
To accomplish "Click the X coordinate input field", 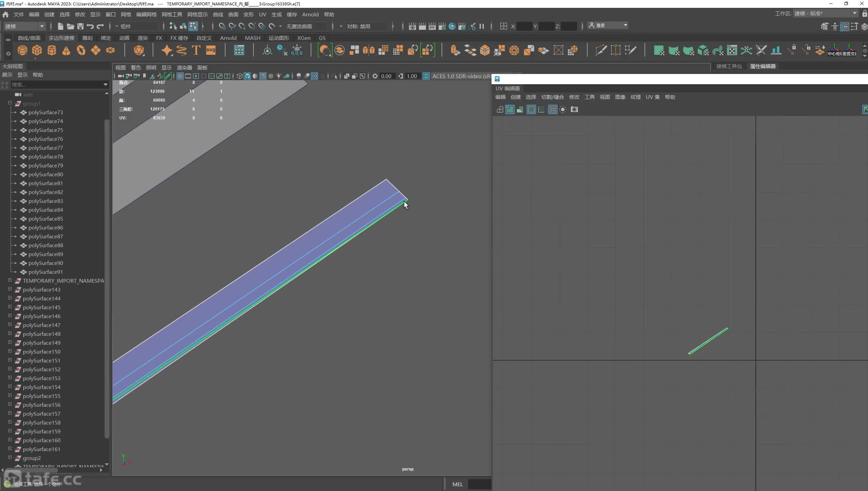I will (525, 26).
